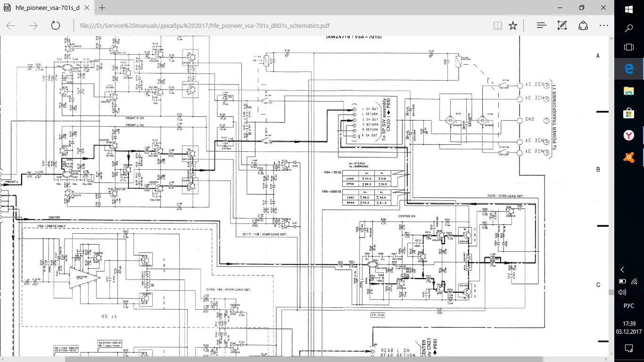Go forward to the next page

pos(33,25)
